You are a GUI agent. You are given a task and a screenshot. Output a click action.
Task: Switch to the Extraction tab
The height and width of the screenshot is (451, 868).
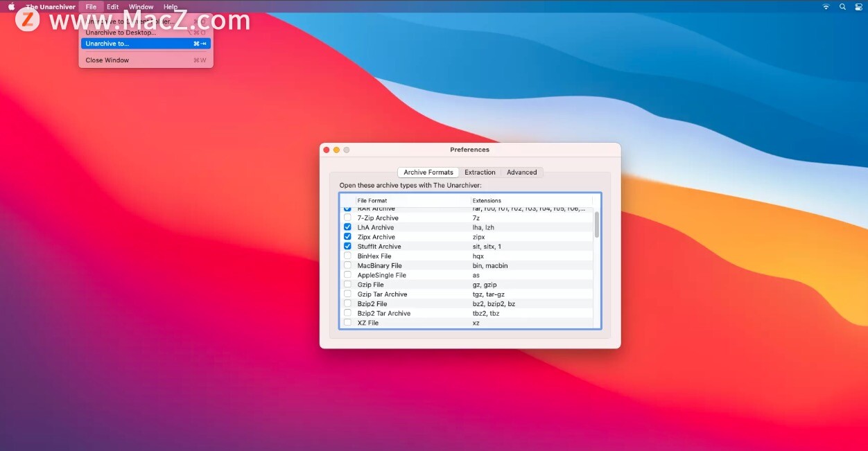(x=480, y=173)
